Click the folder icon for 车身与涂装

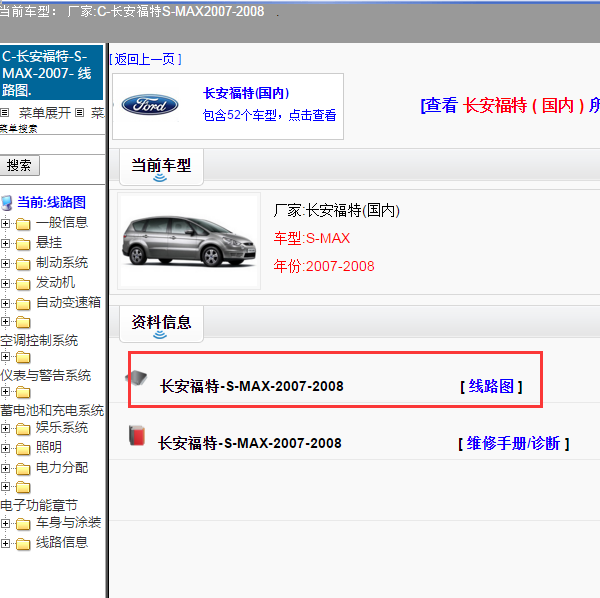23,523
